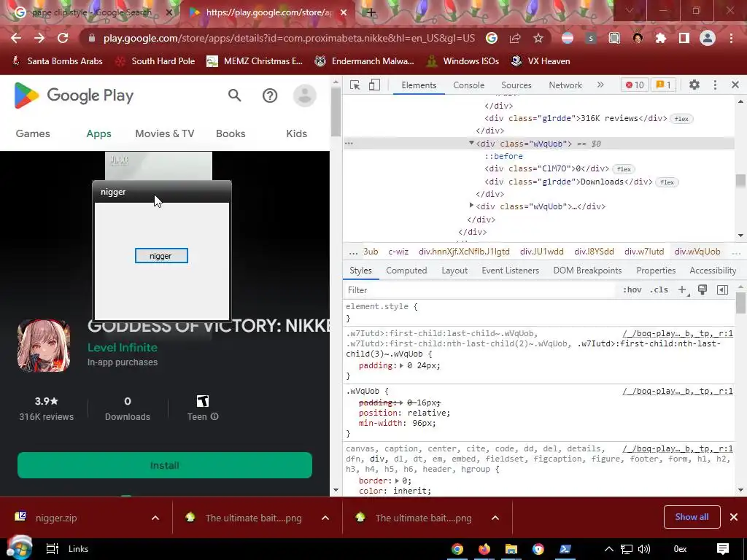Click Google Play page vertical scrollbar

coord(336,112)
